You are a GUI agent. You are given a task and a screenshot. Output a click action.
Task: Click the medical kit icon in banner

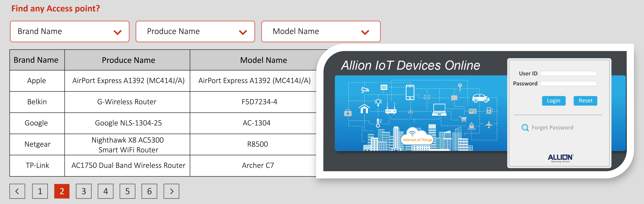348,113
